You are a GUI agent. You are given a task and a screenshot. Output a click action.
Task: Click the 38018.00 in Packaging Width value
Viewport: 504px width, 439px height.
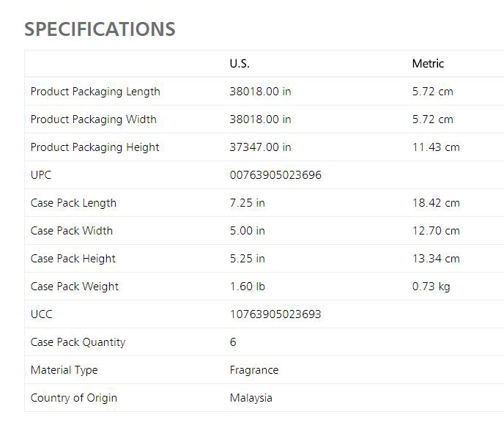260,119
